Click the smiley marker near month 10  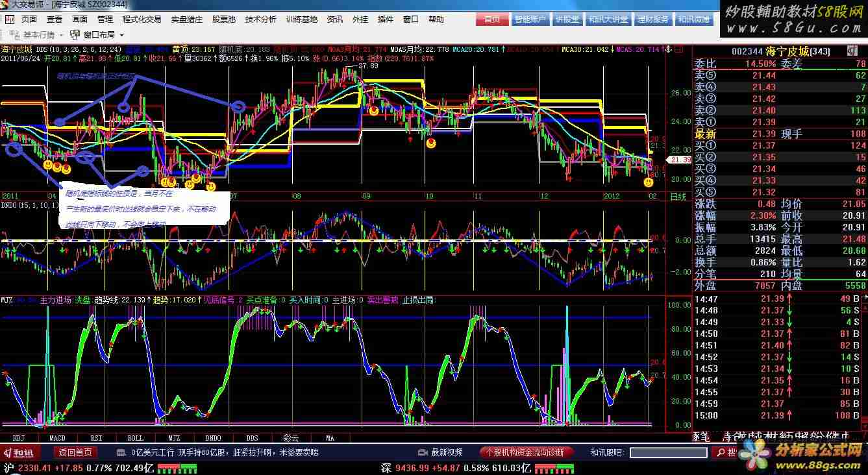430,143
